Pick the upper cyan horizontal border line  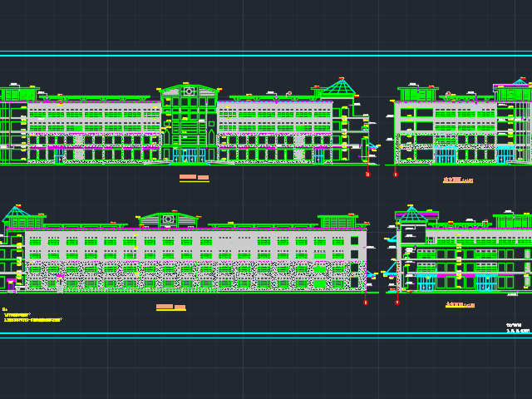point(266,54)
